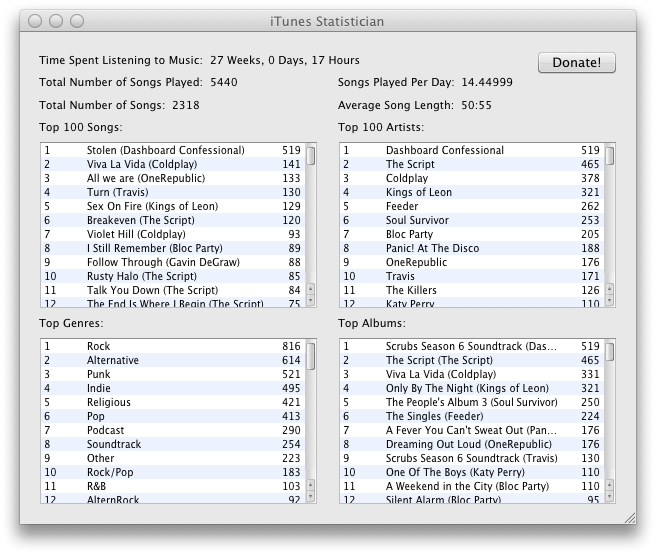656x554 pixels.
Task: Select album row Scrubs Season 6 Soundtrack (Travis)
Action: pyautogui.click(x=472, y=459)
